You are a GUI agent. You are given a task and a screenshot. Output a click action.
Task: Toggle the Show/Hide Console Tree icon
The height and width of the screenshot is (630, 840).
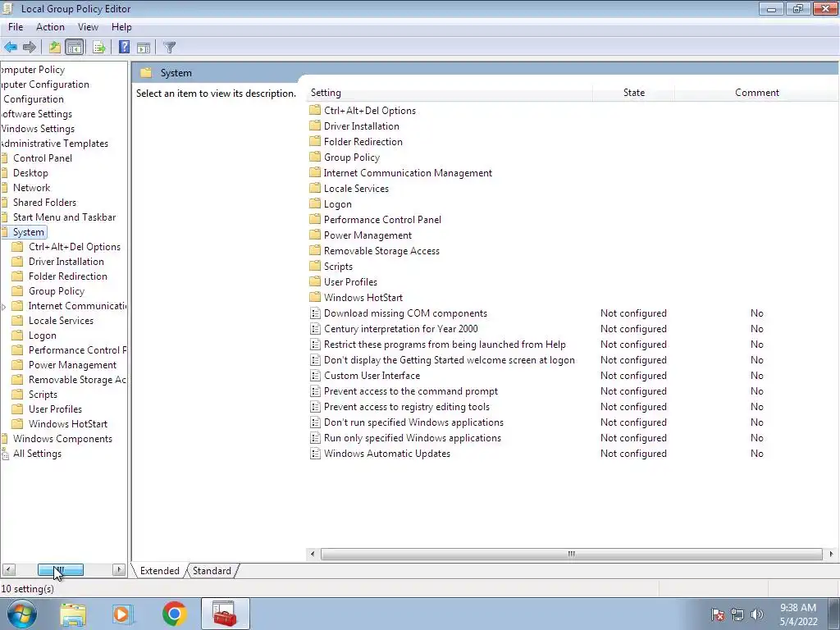[75, 47]
